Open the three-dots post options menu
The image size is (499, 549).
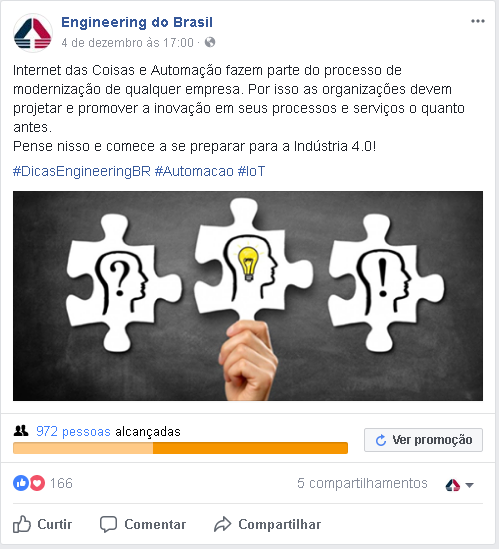point(478,21)
